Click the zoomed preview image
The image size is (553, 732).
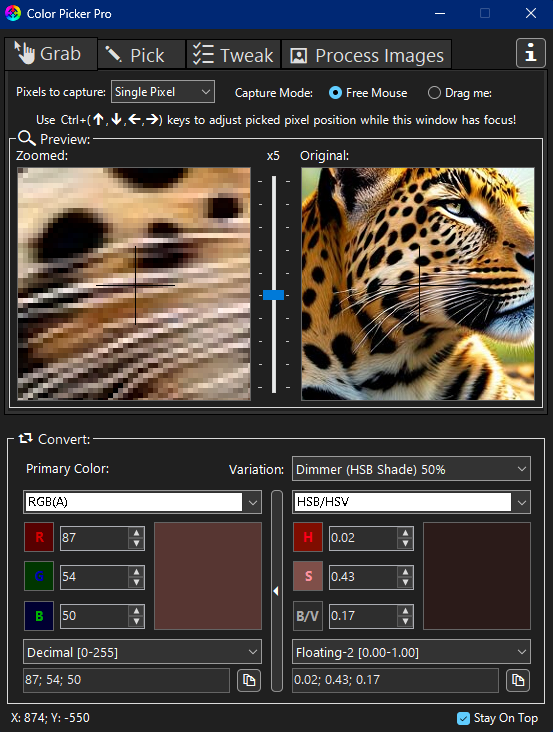tap(134, 284)
